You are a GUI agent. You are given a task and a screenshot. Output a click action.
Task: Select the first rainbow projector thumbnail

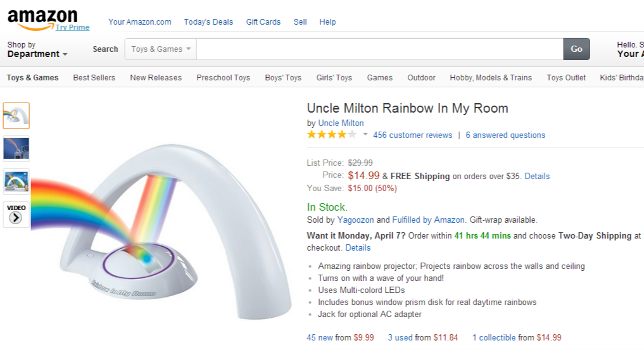pyautogui.click(x=16, y=116)
